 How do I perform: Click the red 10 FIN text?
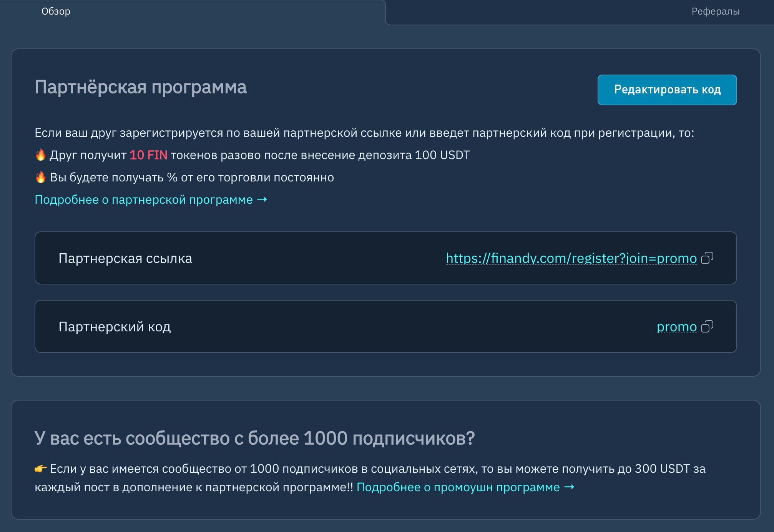tap(148, 155)
